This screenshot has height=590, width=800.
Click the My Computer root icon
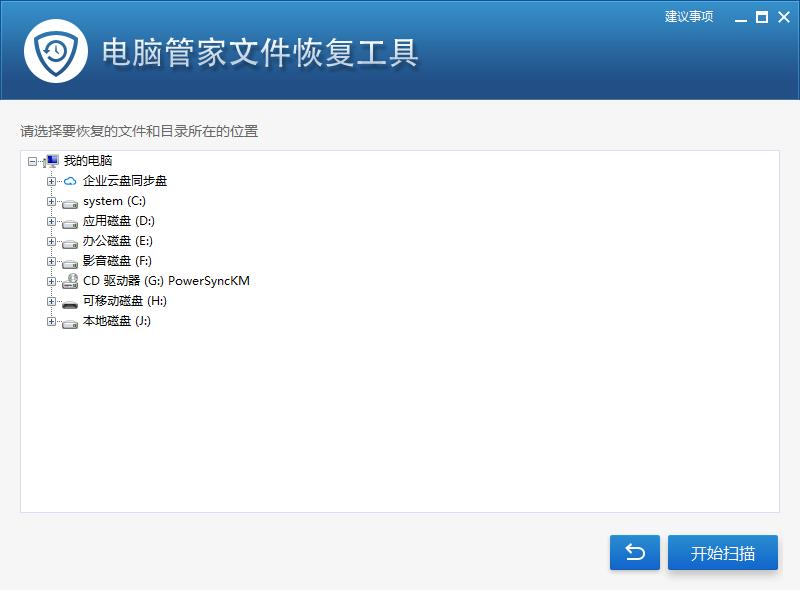point(51,161)
